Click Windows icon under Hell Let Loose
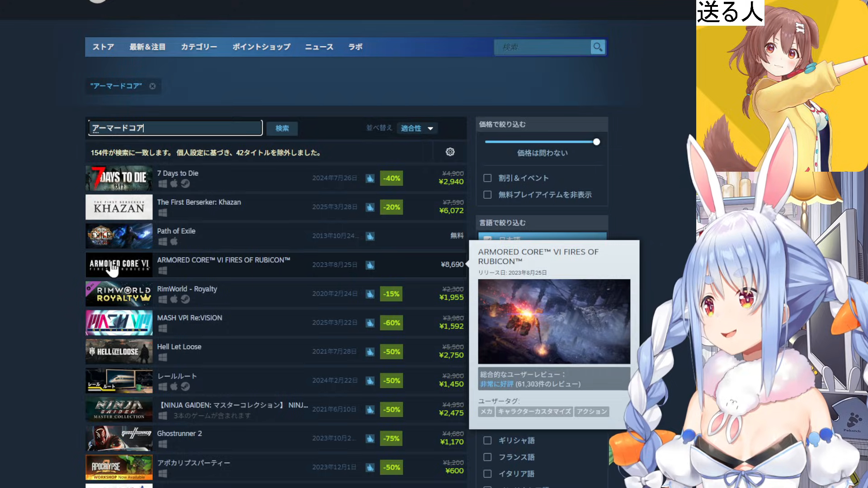This screenshot has width=868, height=488. pyautogui.click(x=163, y=357)
